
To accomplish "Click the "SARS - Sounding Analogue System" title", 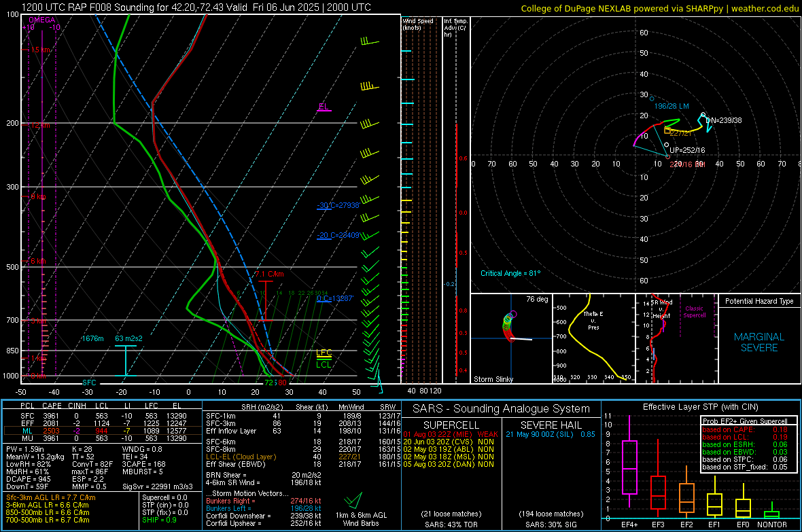I will 502,409.
